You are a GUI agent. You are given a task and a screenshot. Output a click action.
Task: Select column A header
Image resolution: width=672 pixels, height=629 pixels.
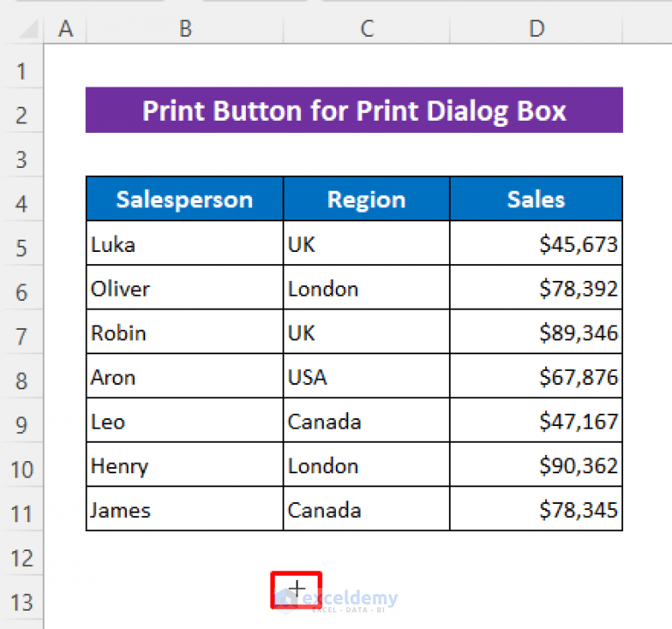point(65,29)
